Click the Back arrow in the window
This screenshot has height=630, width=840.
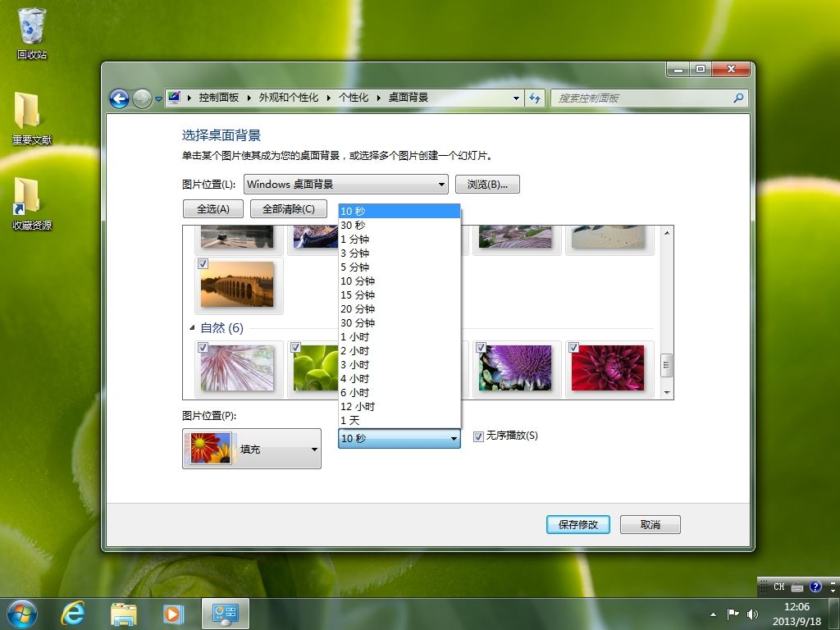[x=119, y=98]
